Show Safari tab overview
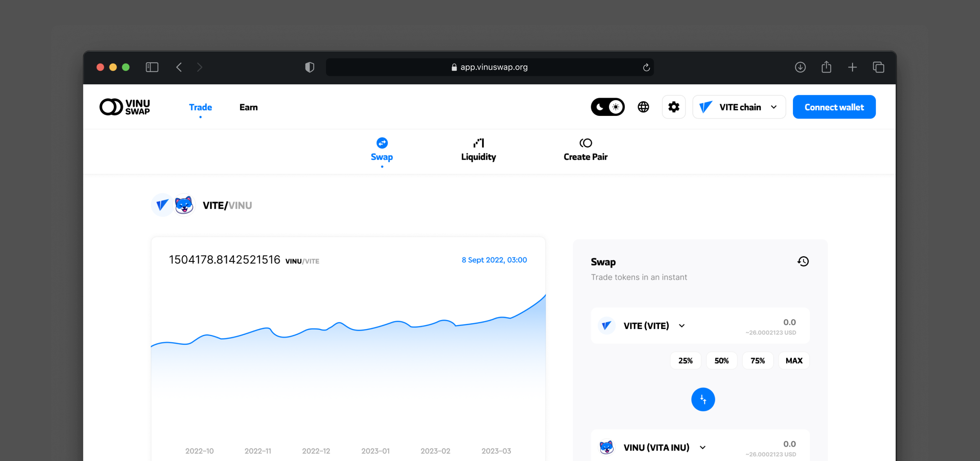Screen dimensions: 980x461 point(878,67)
